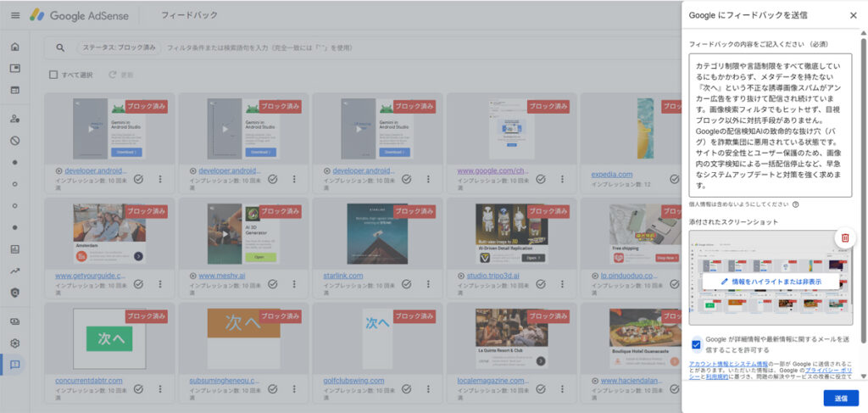
Task: Open three-dot menu for localemagazine.com
Action: click(563, 388)
